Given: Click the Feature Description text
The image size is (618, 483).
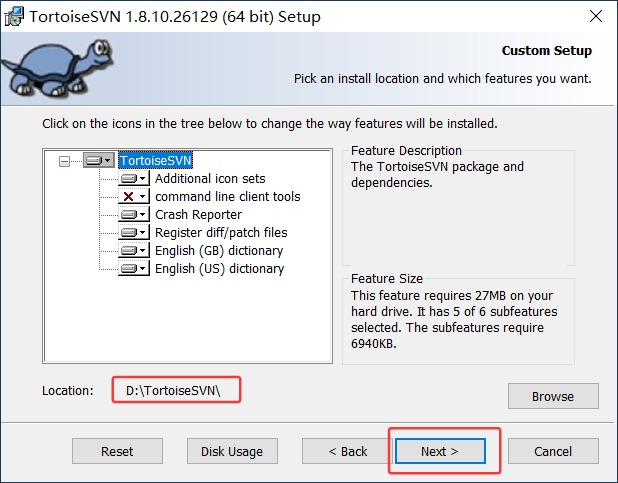Looking at the screenshot, I should tap(437, 175).
